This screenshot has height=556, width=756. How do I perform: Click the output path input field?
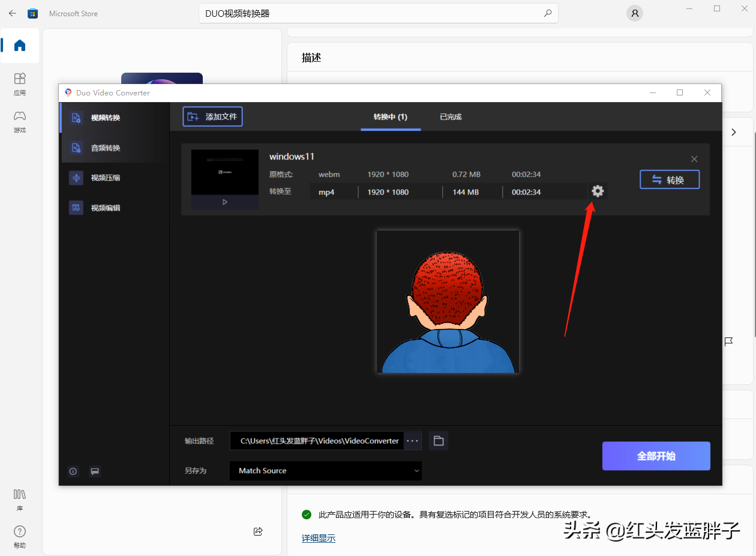point(317,441)
